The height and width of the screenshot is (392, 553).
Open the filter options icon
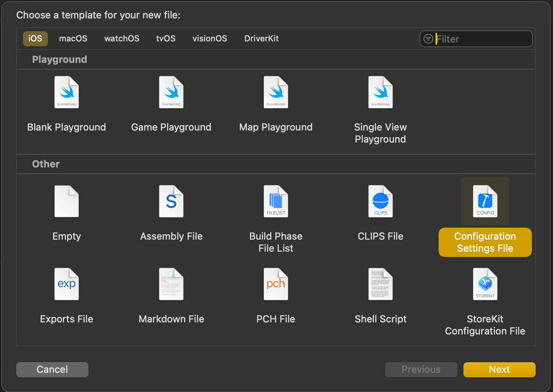[428, 39]
